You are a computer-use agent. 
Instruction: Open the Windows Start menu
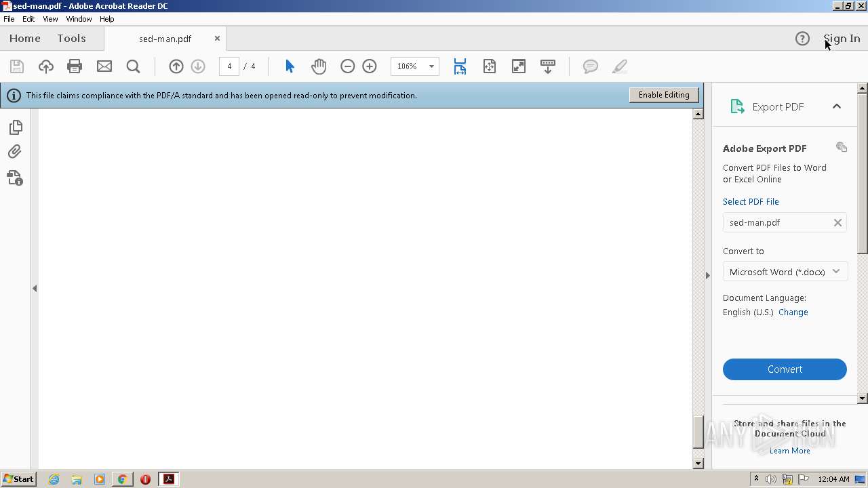point(18,479)
